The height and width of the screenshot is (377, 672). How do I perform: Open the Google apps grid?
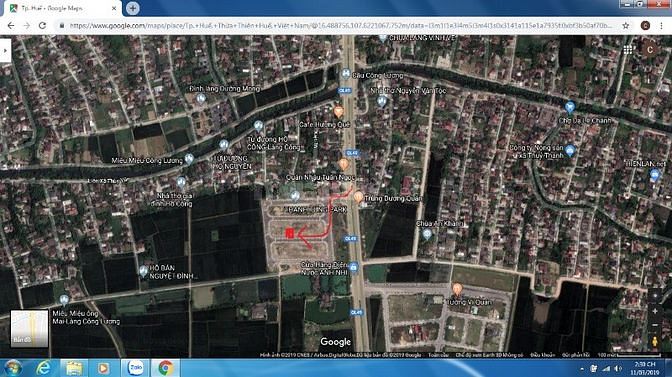coord(628,50)
